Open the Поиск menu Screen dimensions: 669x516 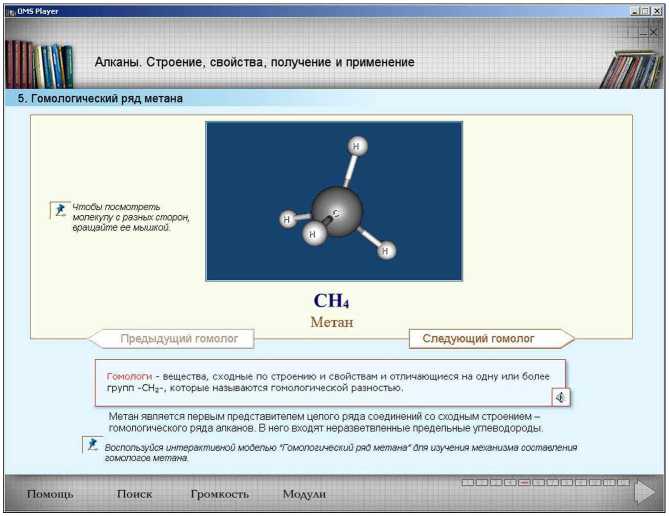point(134,494)
